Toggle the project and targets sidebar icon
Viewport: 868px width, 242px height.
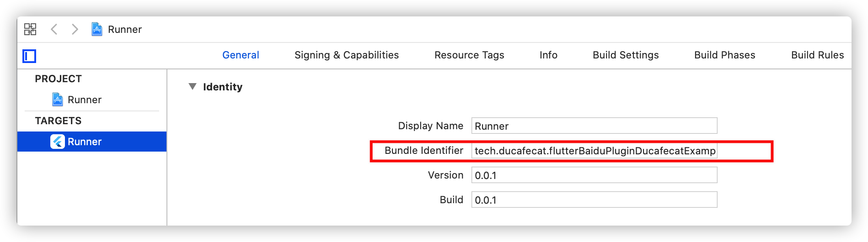(29, 56)
